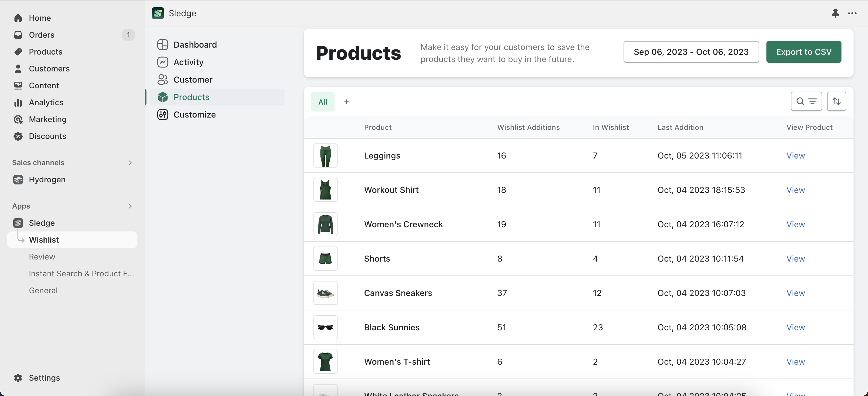Click the All tab filter in Products

coord(323,101)
